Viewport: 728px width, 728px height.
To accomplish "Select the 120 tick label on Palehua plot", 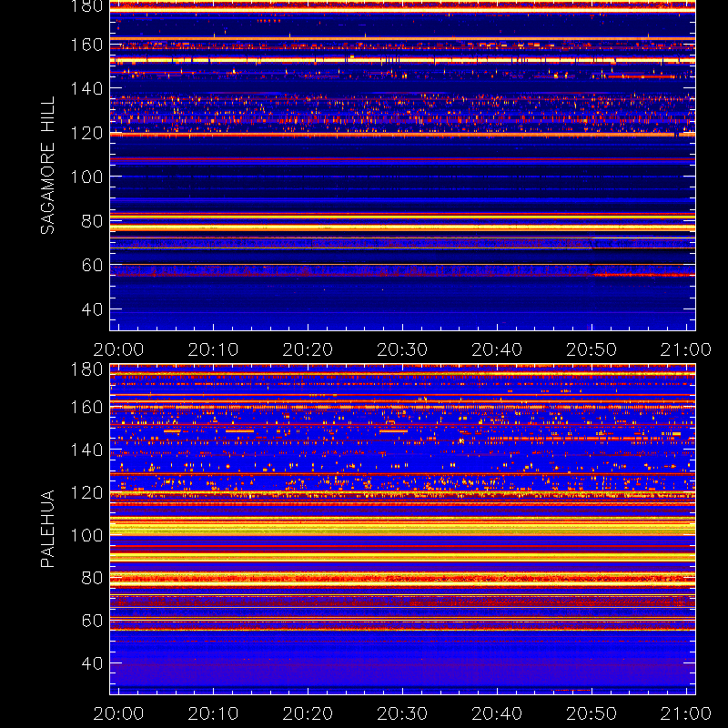I will tap(86, 492).
